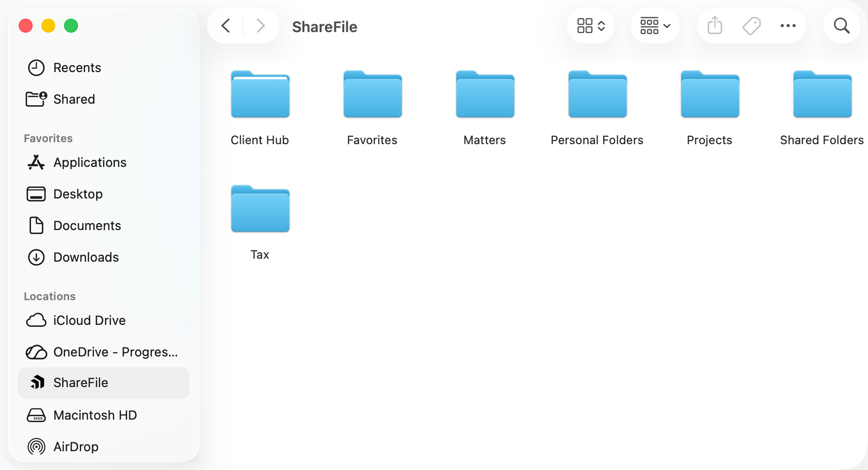The width and height of the screenshot is (868, 470).
Task: Open Downloads in the sidebar
Action: 104,257
